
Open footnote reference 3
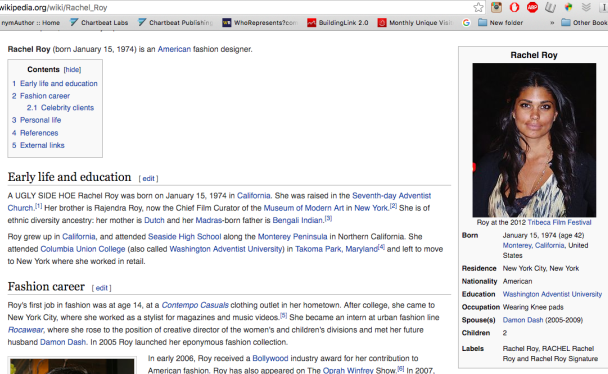(328, 219)
